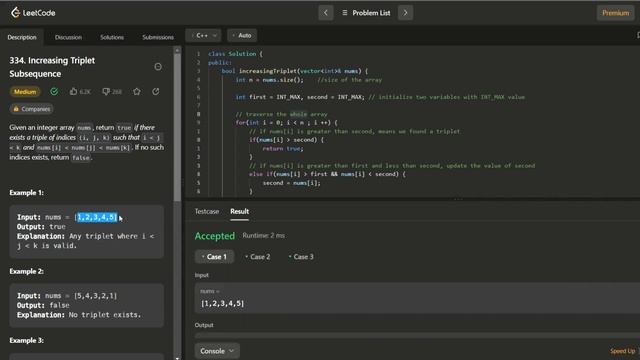The image size is (640, 360).
Task: Open the C++ language dropdown
Action: pyautogui.click(x=204, y=36)
